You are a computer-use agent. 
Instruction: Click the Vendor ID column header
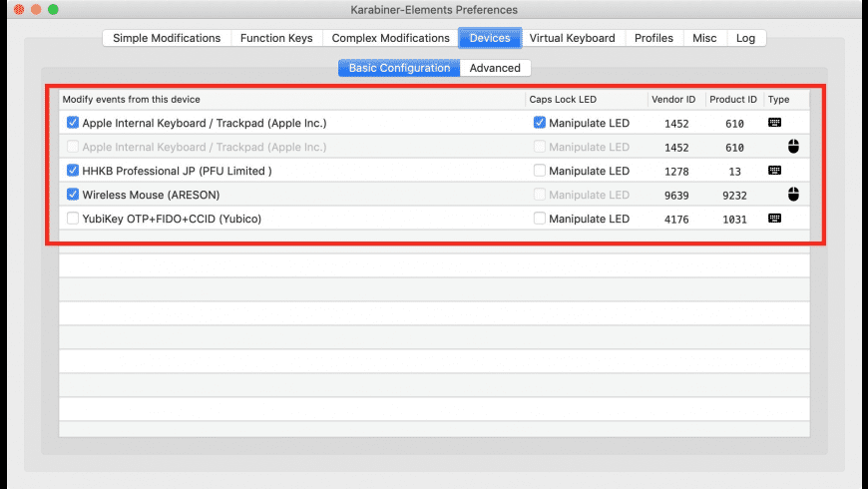675,99
